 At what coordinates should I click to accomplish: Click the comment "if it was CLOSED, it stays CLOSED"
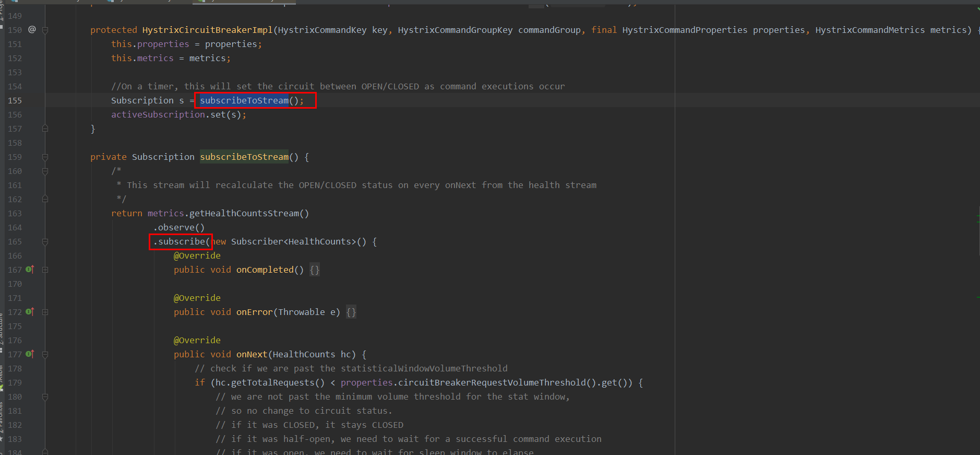tap(309, 425)
